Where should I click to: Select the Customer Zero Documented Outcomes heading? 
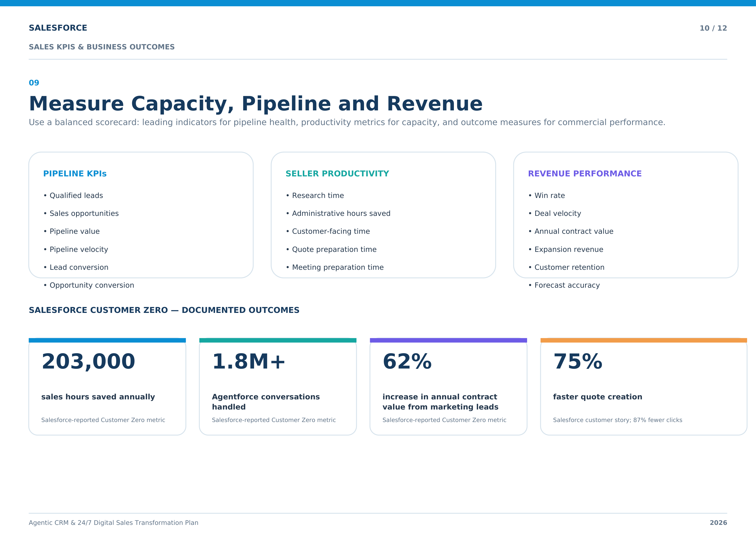point(164,310)
